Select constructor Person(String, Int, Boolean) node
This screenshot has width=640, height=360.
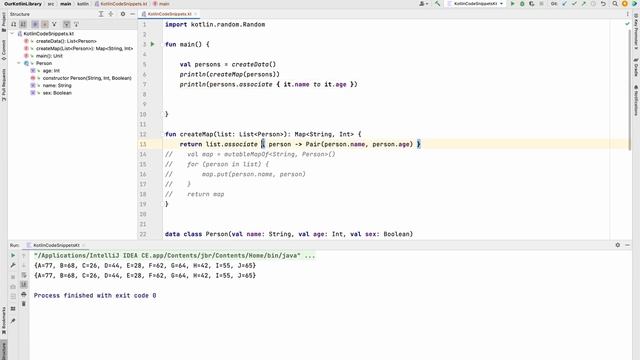[x=87, y=78]
